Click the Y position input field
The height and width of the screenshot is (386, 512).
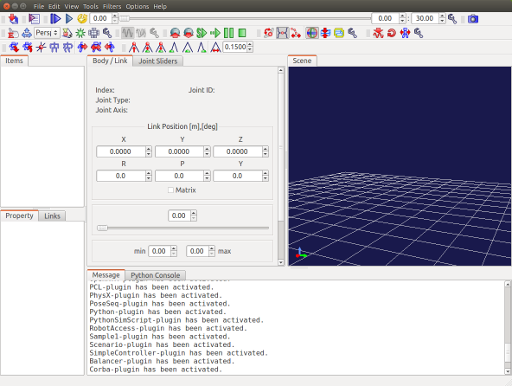(x=179, y=152)
